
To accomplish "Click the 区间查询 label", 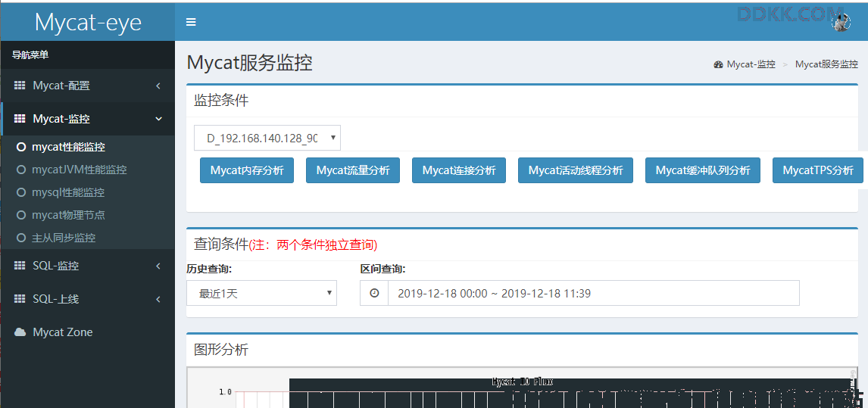I will click(x=383, y=269).
